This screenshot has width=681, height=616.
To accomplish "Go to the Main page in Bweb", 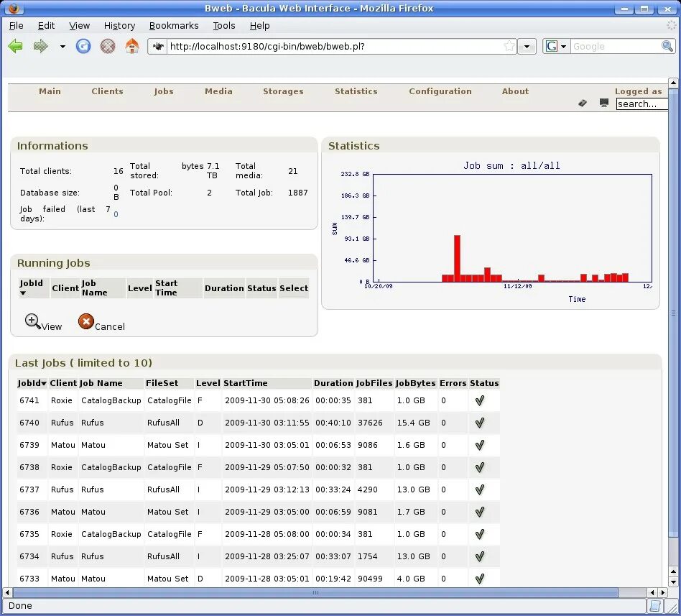I will click(x=50, y=91).
